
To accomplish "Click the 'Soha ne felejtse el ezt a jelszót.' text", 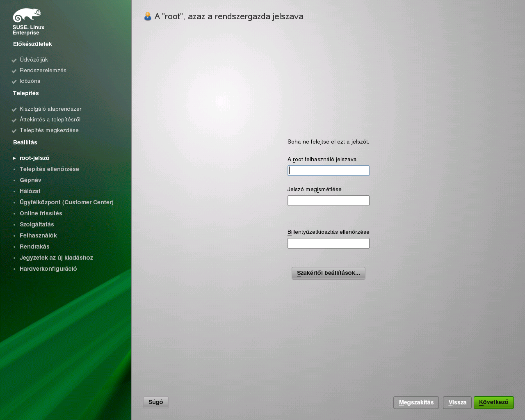I will coord(328,142).
